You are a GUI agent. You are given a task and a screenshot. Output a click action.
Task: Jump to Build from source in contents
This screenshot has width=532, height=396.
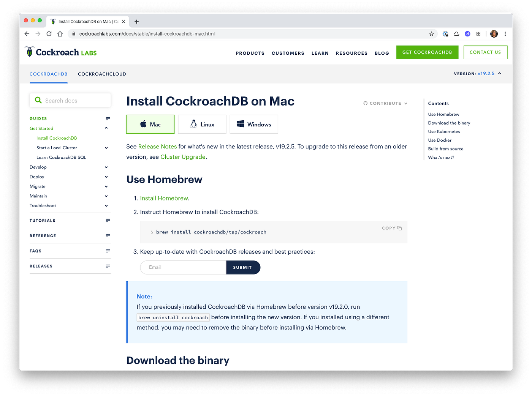pyautogui.click(x=446, y=149)
